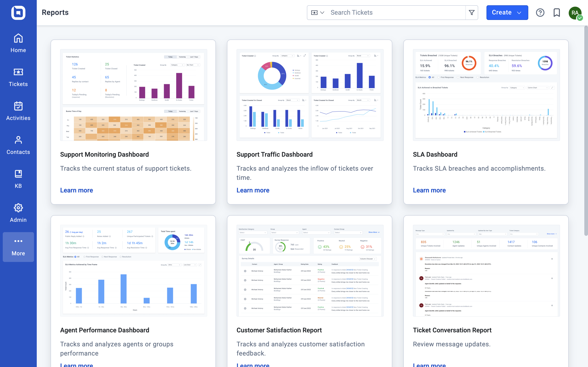Navigate to Tickets via the sidebar icon
Viewport: 588px width, 367px height.
coord(18,76)
